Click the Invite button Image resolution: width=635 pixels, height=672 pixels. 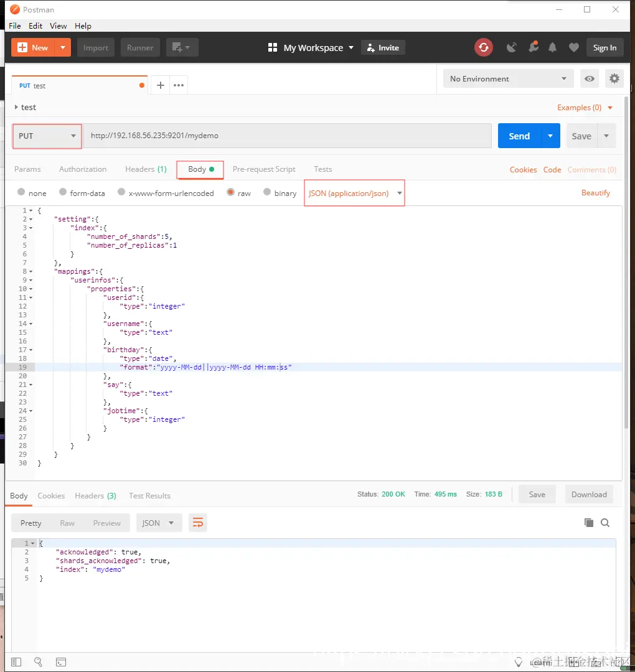coord(383,47)
